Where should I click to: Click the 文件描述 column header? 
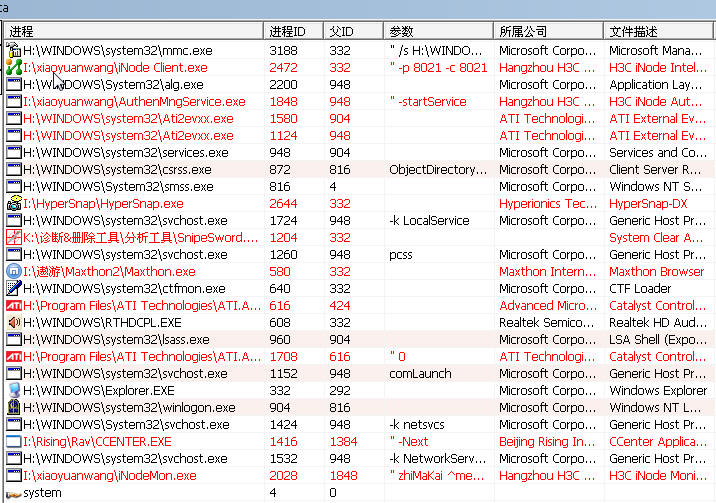coord(658,31)
